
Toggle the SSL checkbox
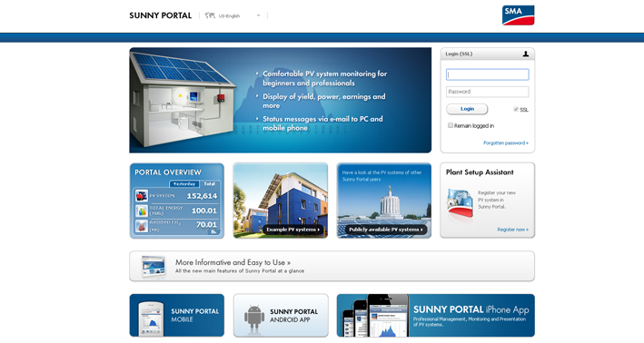click(x=516, y=109)
